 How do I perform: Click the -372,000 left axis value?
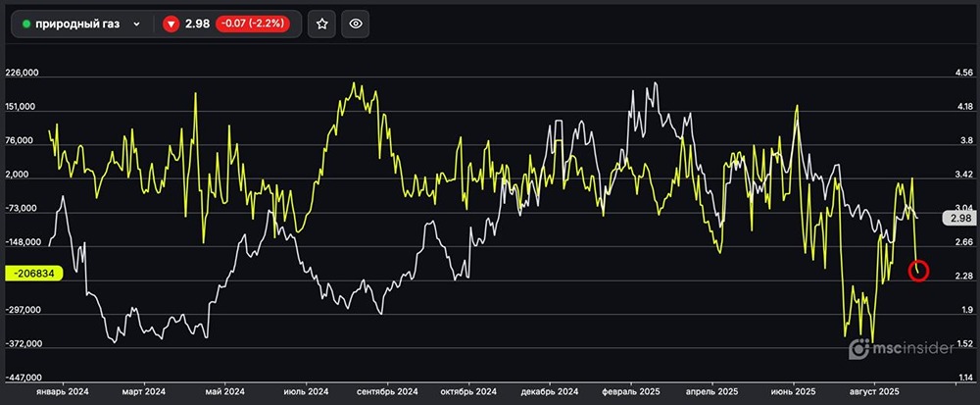[x=22, y=344]
